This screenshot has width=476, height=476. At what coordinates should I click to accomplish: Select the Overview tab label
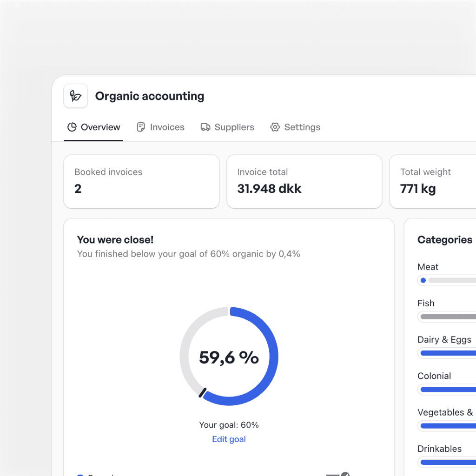pyautogui.click(x=100, y=127)
